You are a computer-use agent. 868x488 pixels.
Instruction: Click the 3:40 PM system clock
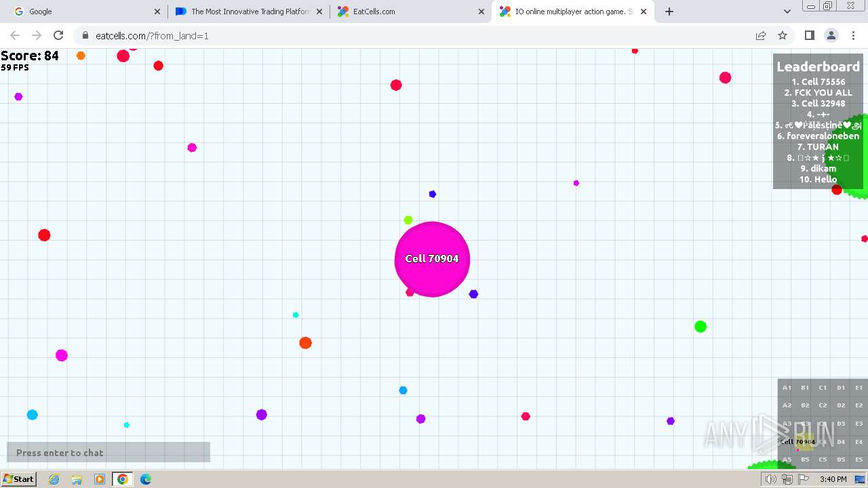(833, 479)
